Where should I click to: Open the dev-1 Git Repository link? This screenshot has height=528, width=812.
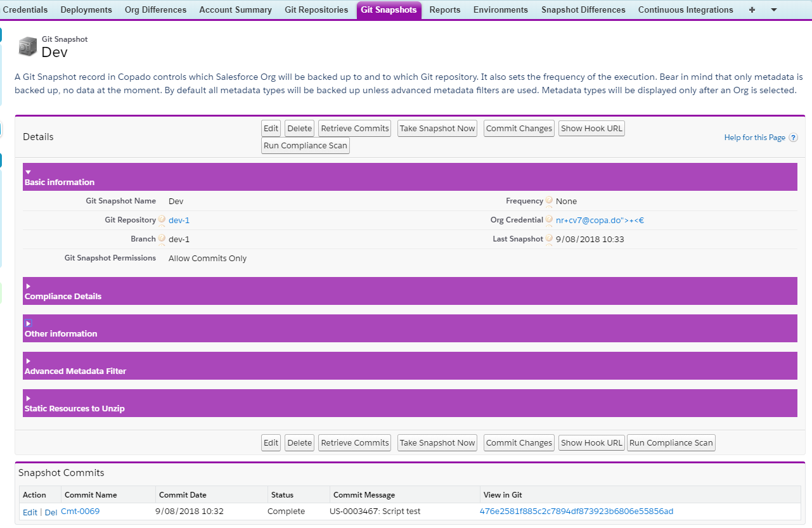point(179,220)
